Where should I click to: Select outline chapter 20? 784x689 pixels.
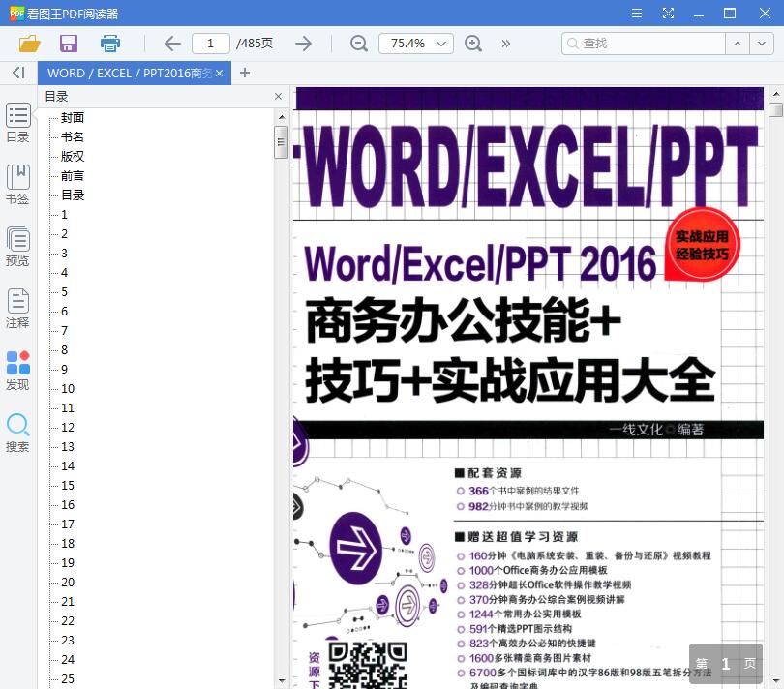pos(68,583)
